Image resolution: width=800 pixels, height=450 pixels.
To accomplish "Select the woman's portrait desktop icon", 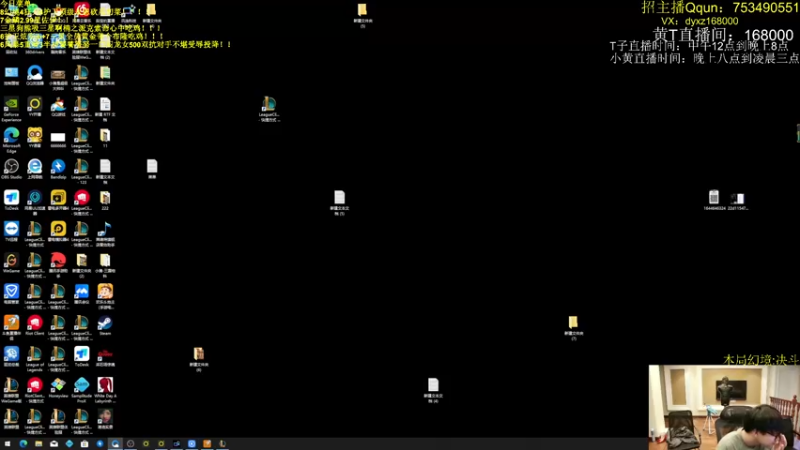I will coord(105,418).
